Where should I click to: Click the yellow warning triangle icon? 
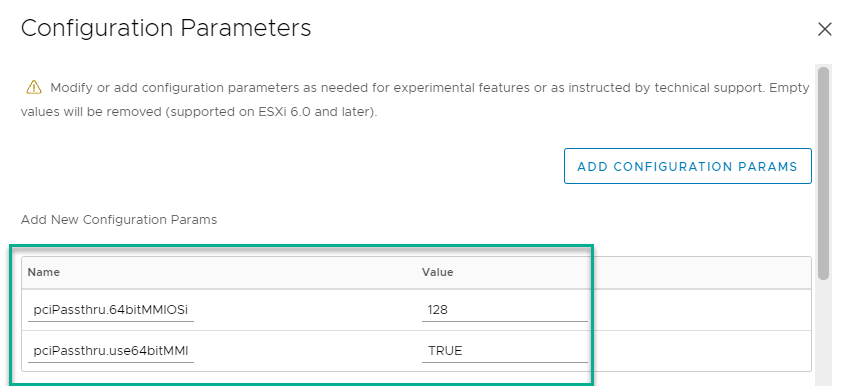[x=33, y=87]
